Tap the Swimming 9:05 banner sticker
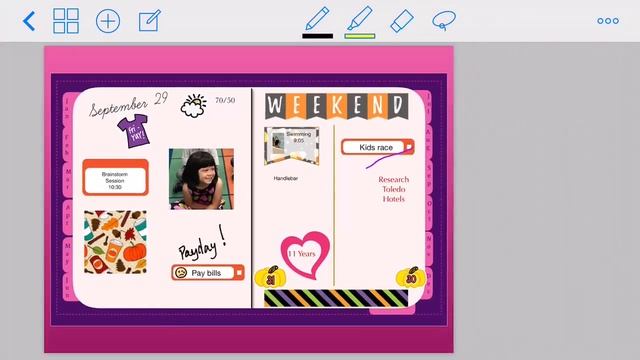This screenshot has height=360, width=640. (x=291, y=146)
